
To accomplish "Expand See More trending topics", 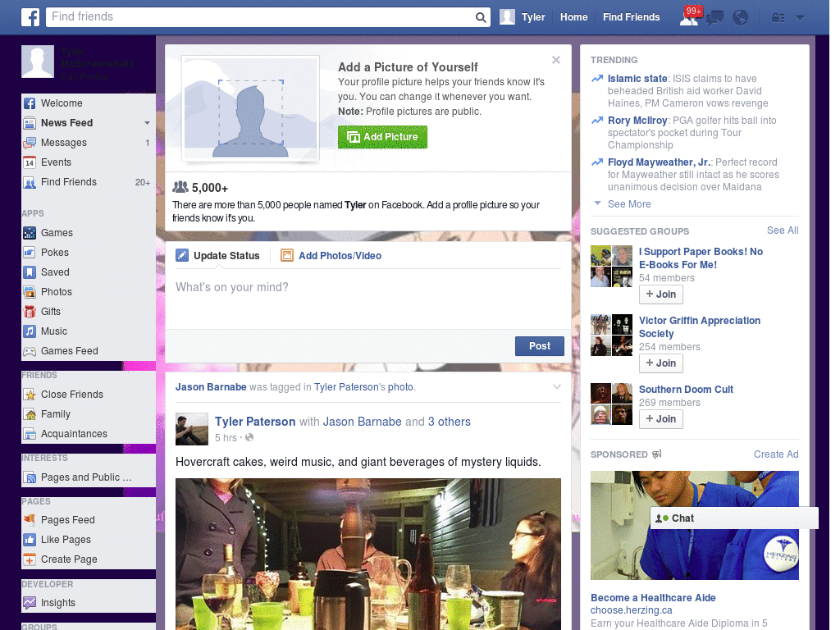I will 629,204.
